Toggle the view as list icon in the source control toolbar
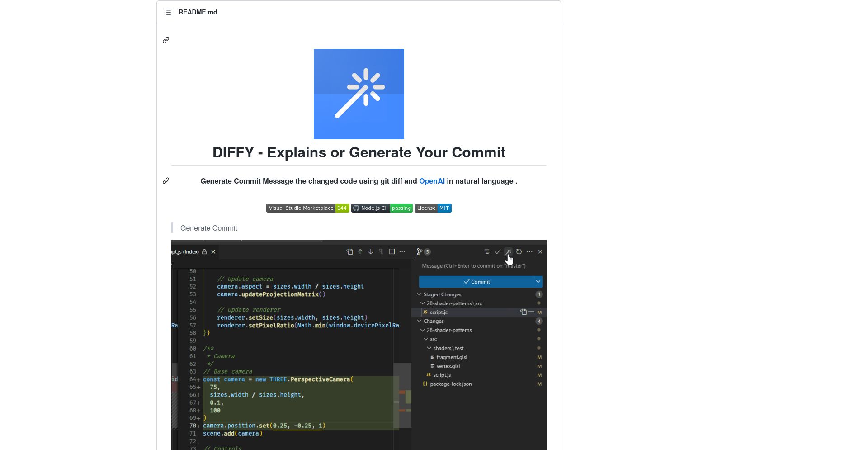 (487, 251)
